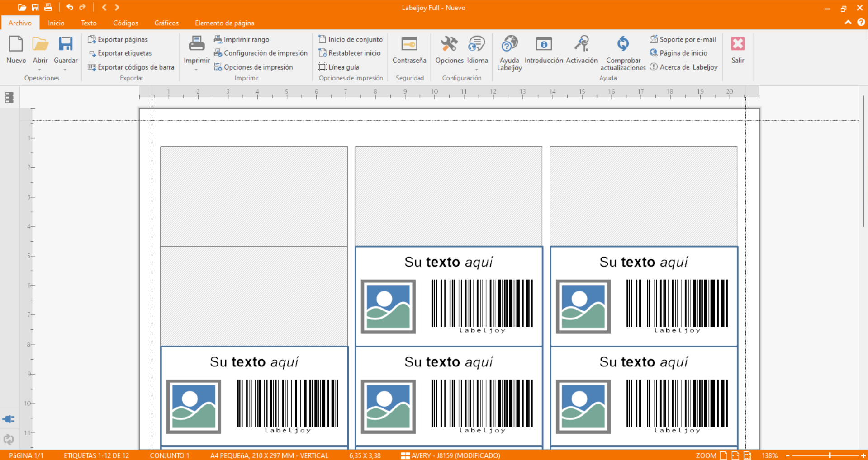The image size is (868, 460).
Task: Click Exportar códigos de barra
Action: tap(131, 67)
